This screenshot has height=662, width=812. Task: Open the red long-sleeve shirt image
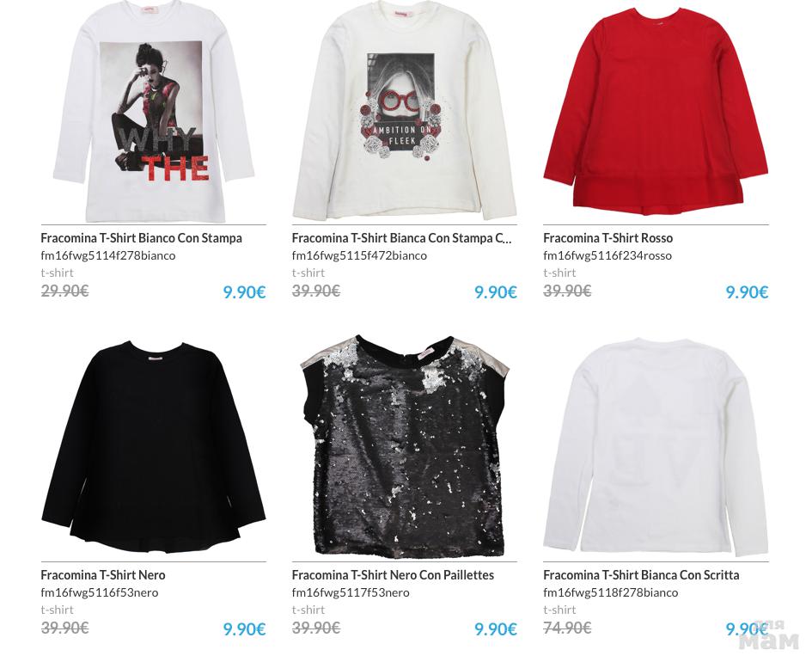click(x=656, y=110)
